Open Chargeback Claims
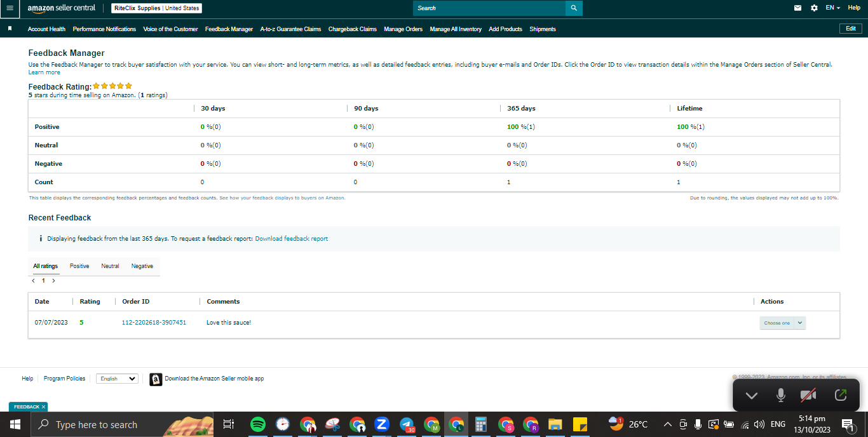Image resolution: width=868 pixels, height=437 pixels. click(x=353, y=29)
